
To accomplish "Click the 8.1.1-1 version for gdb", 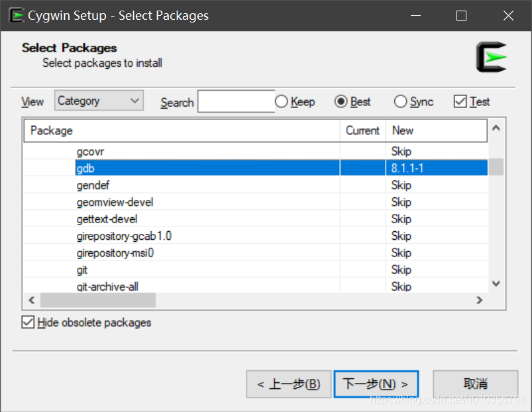I will click(x=407, y=168).
